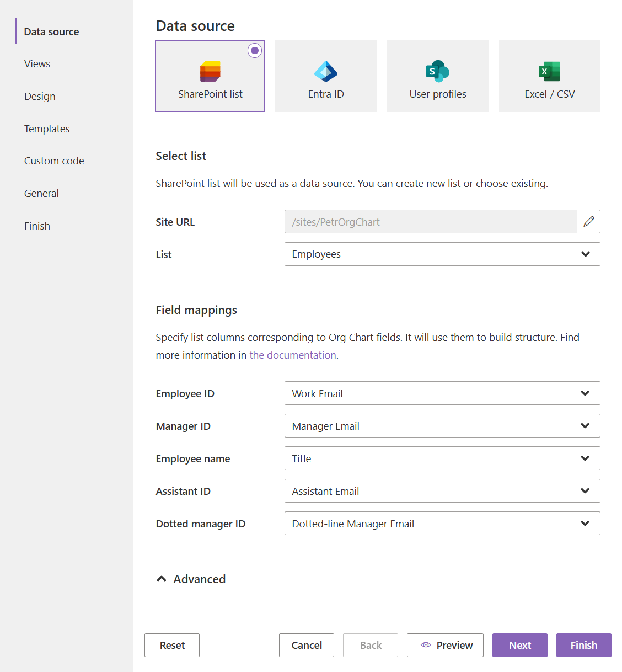Click the pencil icon to edit Site URL
Viewport: 622px width, 672px height.
click(x=589, y=222)
